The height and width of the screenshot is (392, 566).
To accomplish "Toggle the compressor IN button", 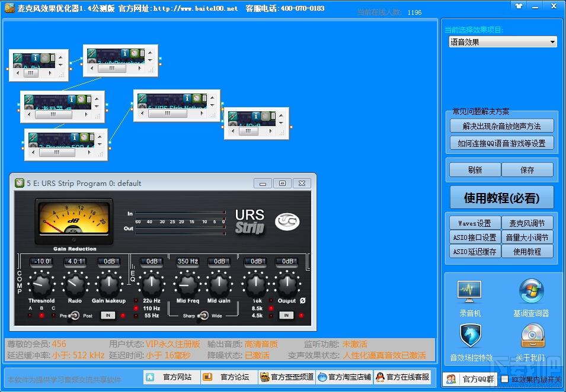I will point(107,315).
